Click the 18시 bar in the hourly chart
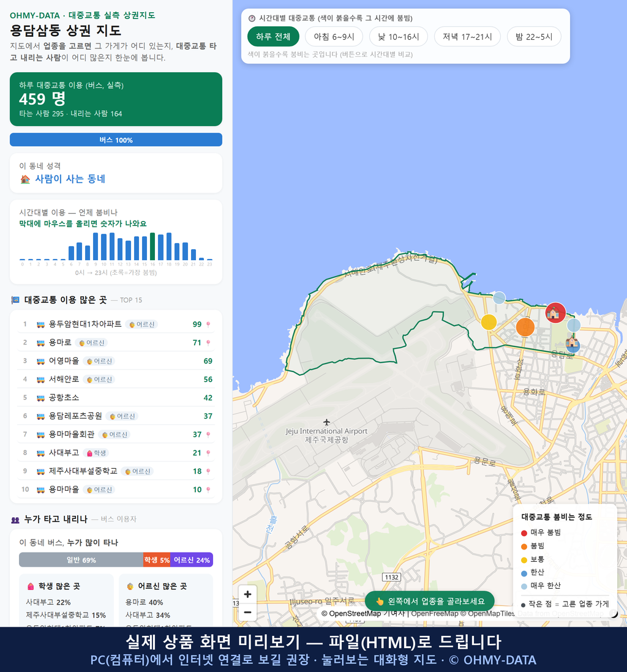 169,247
